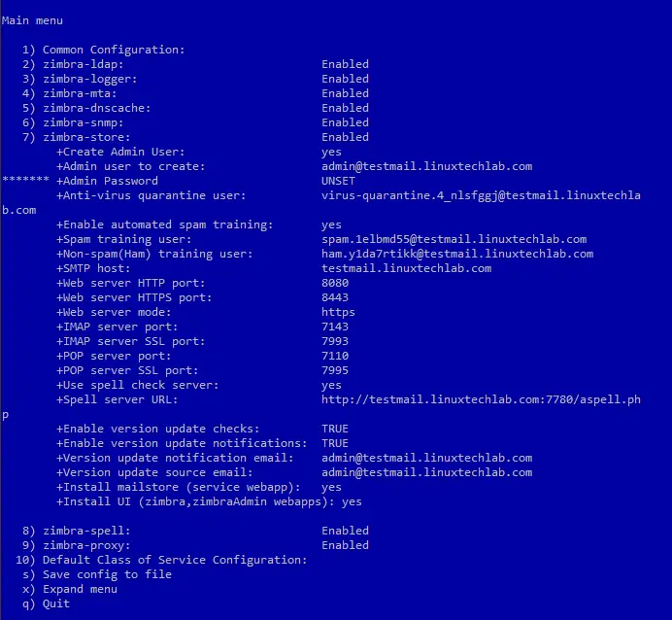Select Default Class of Service Configuration
This screenshot has height=620, width=672.
coord(161,560)
